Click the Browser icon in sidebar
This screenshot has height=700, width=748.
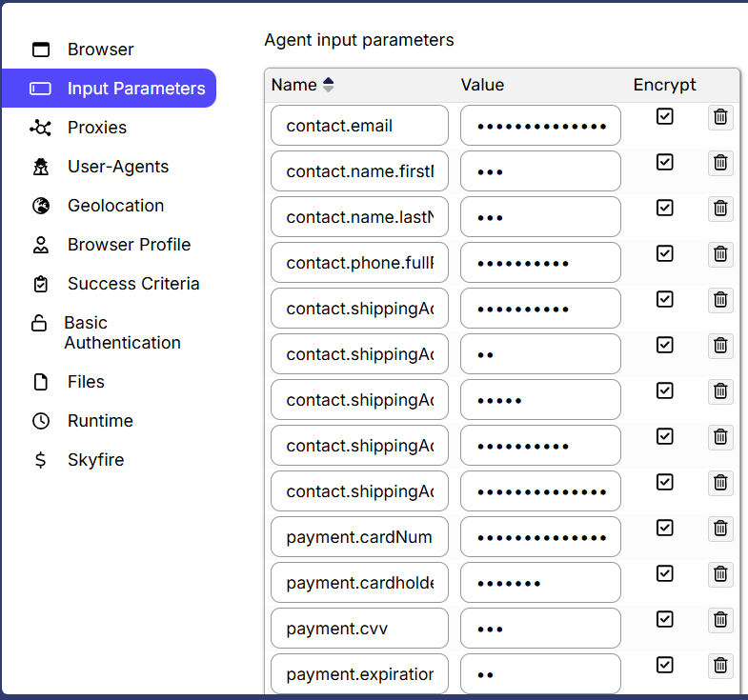point(40,50)
